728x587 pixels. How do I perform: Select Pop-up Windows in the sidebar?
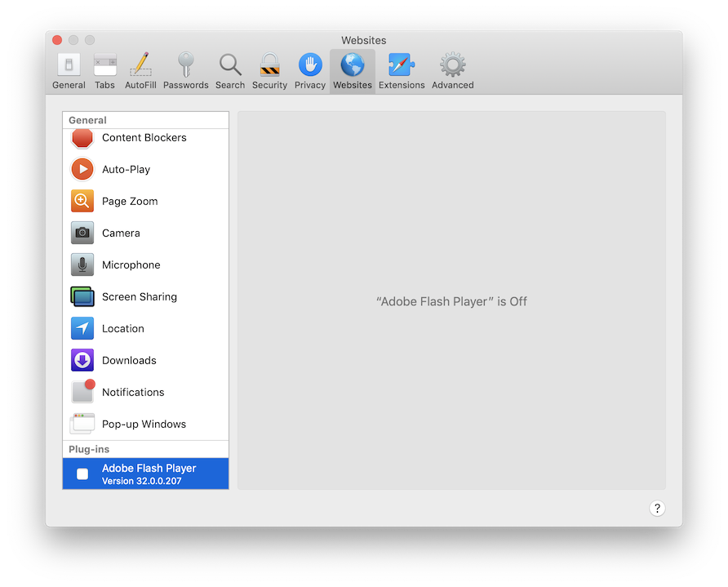point(144,425)
